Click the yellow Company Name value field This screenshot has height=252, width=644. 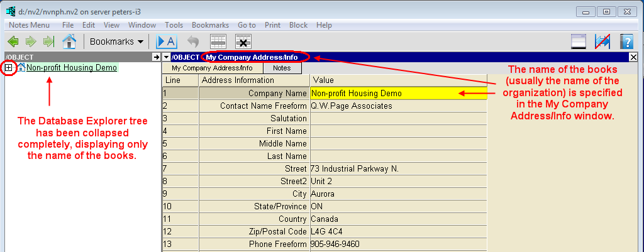click(398, 93)
